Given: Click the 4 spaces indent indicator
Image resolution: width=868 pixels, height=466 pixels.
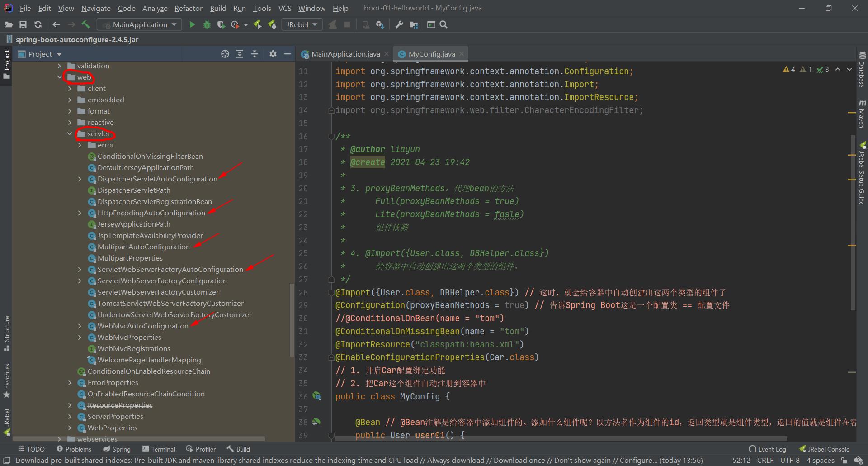Looking at the screenshot, I should [821, 461].
